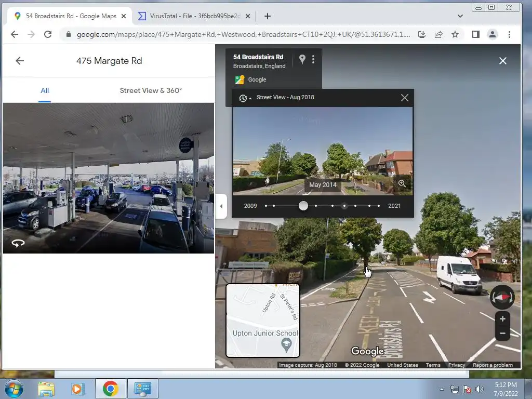Open the Terms link
This screenshot has width=532, height=399.
[x=433, y=365]
